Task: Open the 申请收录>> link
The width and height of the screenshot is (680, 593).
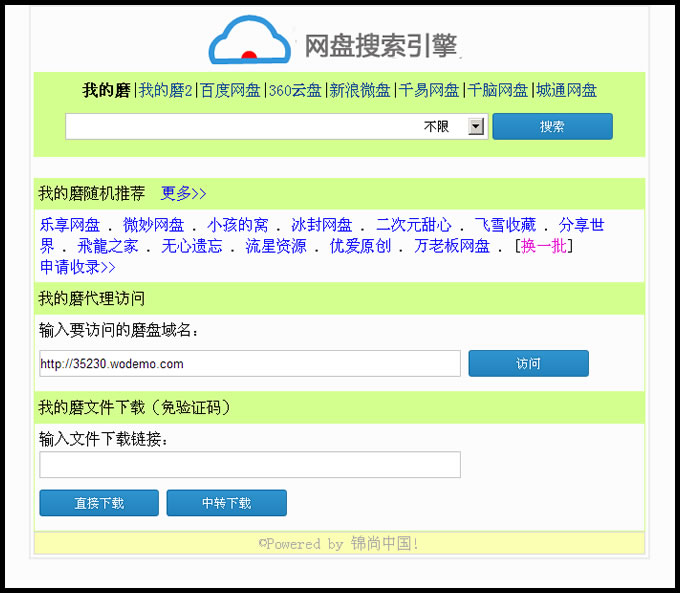Action: [x=77, y=267]
